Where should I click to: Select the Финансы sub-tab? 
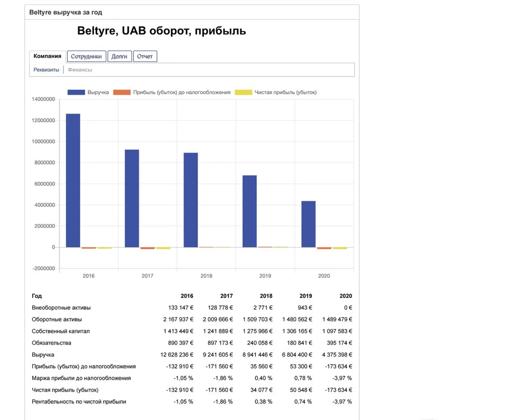80,70
